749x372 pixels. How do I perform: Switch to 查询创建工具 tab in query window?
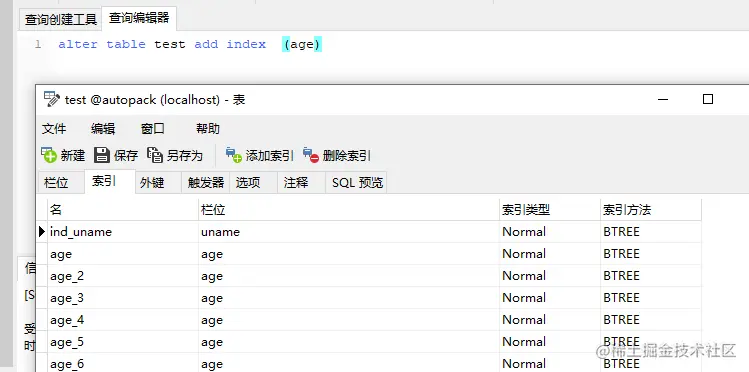pos(61,20)
